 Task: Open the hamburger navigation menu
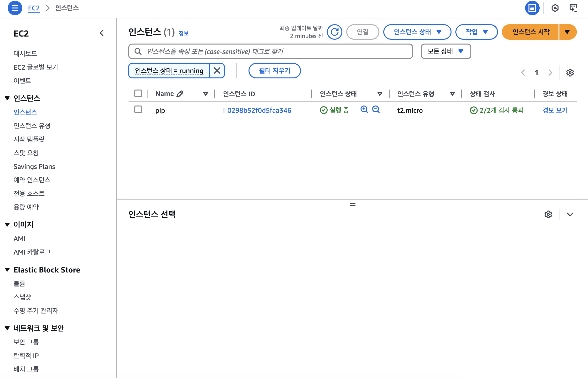pyautogui.click(x=15, y=8)
